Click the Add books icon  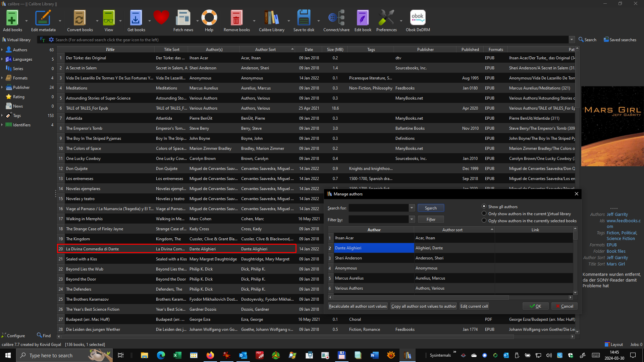12,18
